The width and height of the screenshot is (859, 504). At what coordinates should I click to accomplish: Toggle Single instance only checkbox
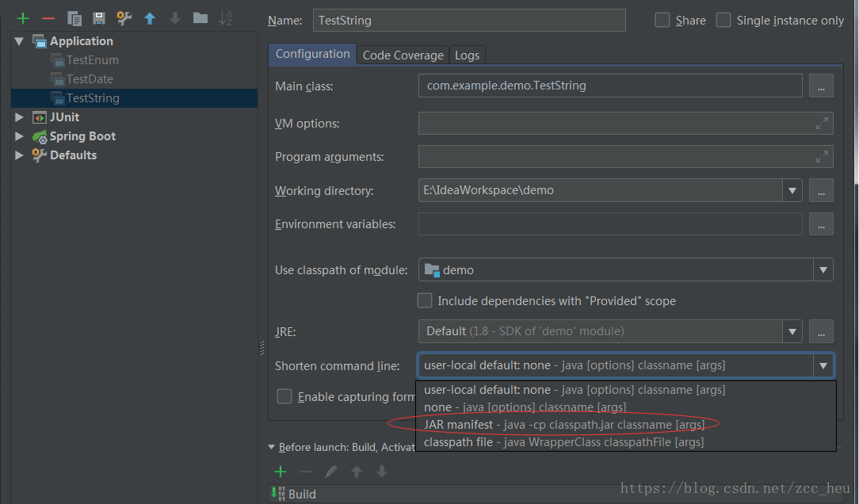[x=723, y=20]
